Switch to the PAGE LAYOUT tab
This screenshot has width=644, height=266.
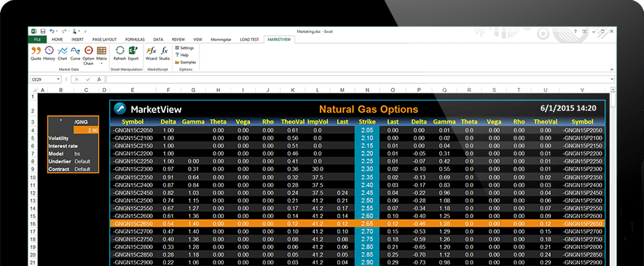coord(104,39)
